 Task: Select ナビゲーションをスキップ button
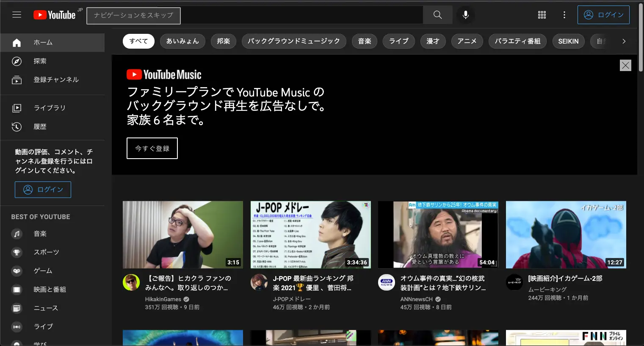[133, 16]
